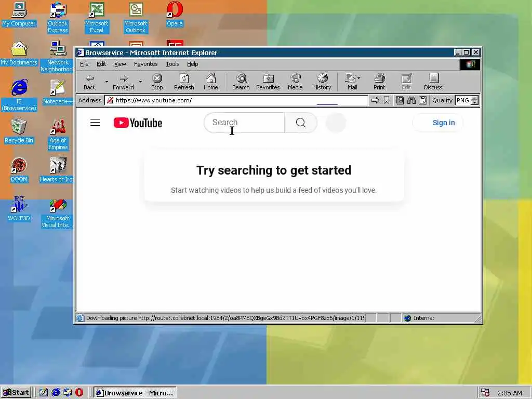Viewport: 532px width, 399px height.
Task: Go to the Home page
Action: tap(211, 82)
